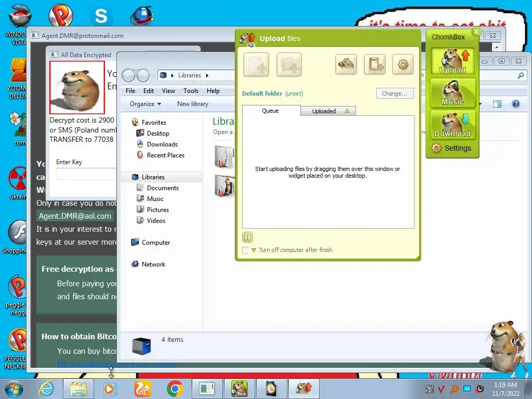Screen dimensions: 532x399
Task: Click red V icon in system tray
Action: (441, 389)
